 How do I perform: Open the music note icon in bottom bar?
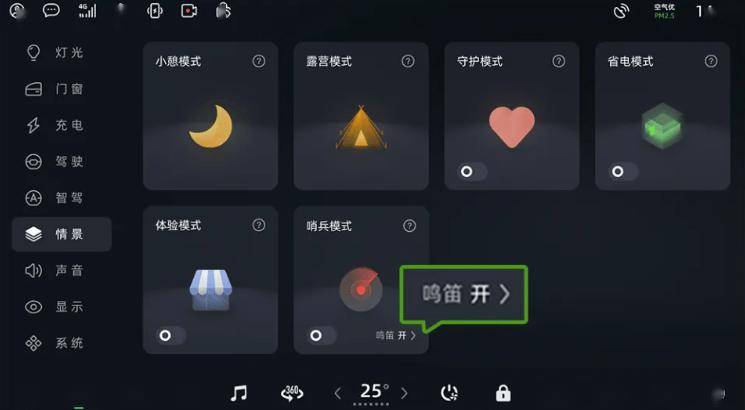pos(239,393)
